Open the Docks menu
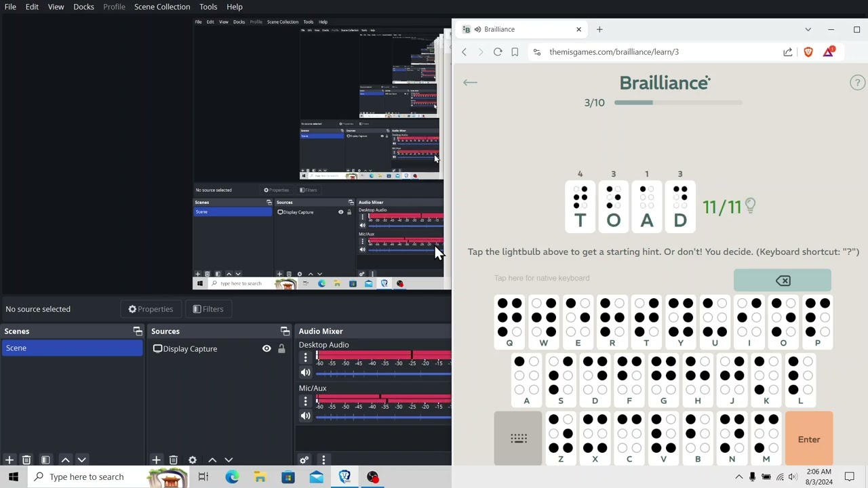The height and width of the screenshot is (488, 868). (x=83, y=7)
